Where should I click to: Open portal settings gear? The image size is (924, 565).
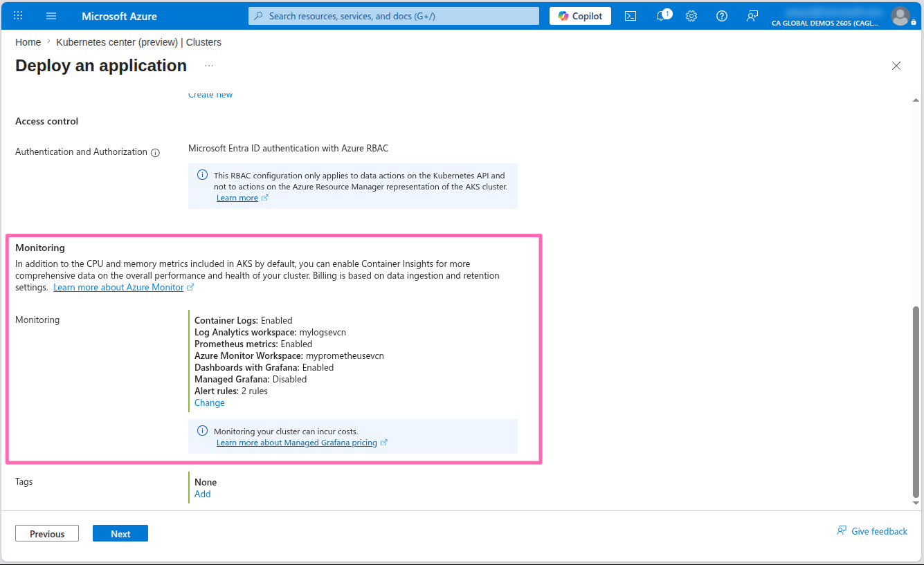pos(691,16)
